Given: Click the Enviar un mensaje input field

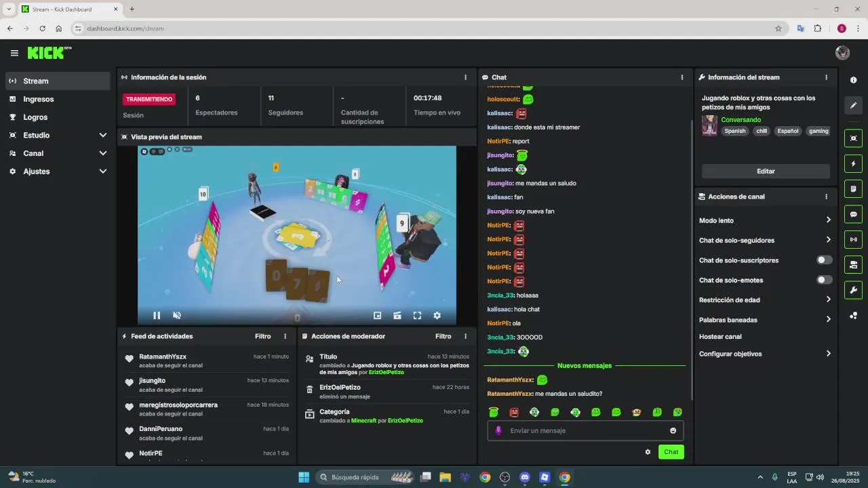Looking at the screenshot, I should pyautogui.click(x=586, y=430).
